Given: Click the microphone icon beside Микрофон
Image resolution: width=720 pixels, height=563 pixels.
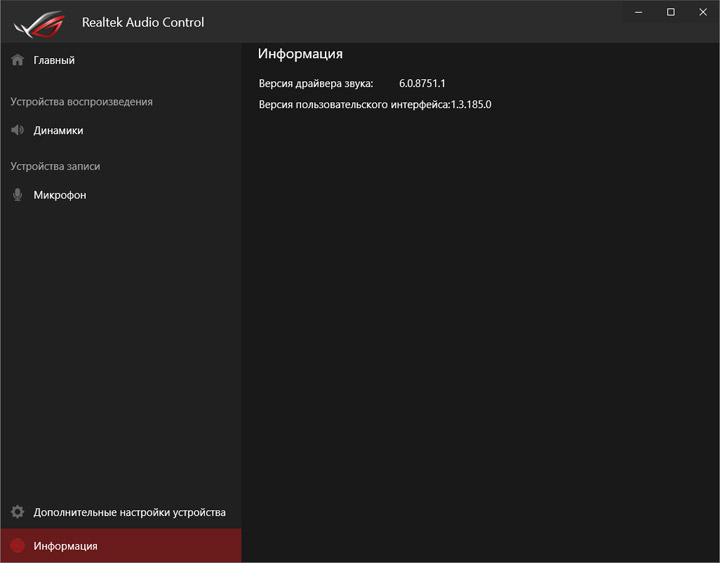Looking at the screenshot, I should pyautogui.click(x=17, y=195).
